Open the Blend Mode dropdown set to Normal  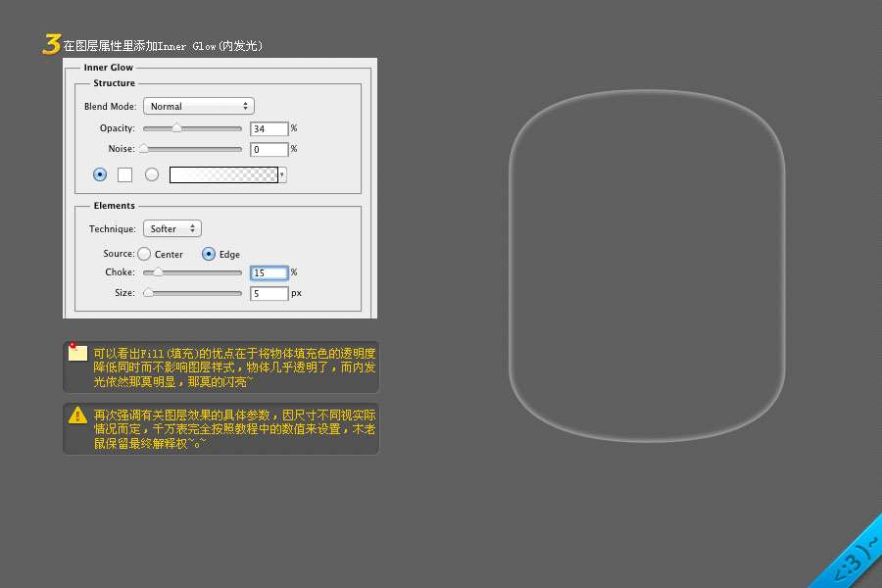click(x=199, y=106)
